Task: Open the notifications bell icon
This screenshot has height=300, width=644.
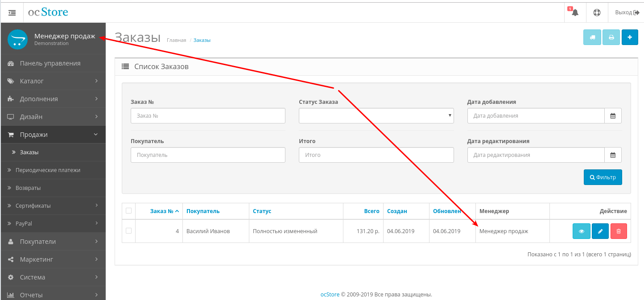Action: (x=575, y=12)
